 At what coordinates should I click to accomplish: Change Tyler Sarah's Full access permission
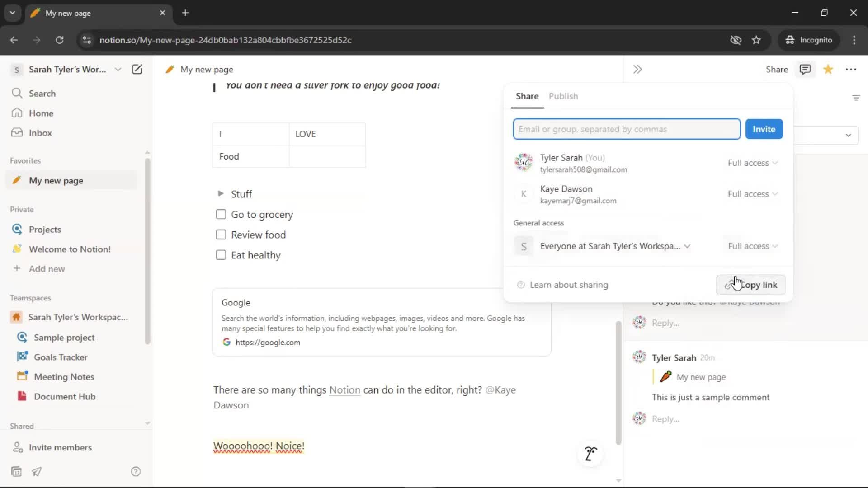coord(752,163)
